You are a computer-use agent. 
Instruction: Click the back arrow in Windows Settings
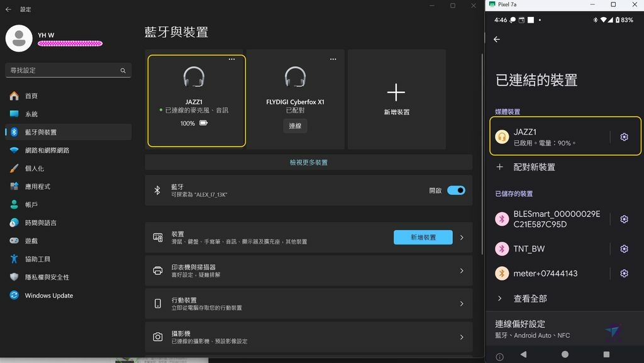8,9
